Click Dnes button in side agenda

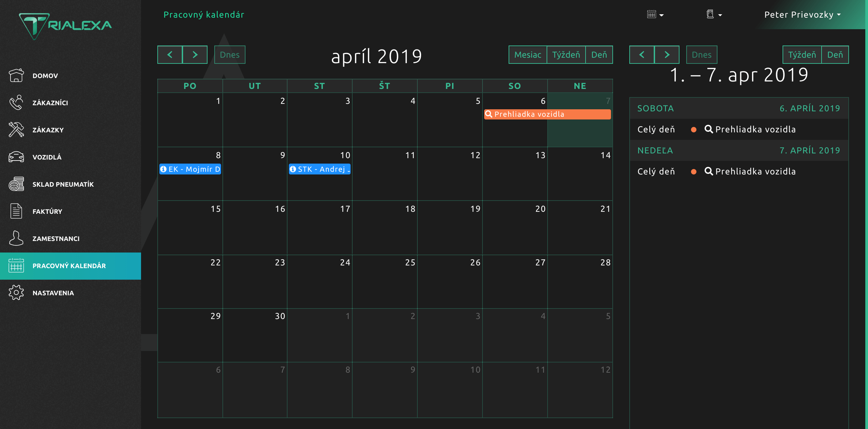coord(702,55)
